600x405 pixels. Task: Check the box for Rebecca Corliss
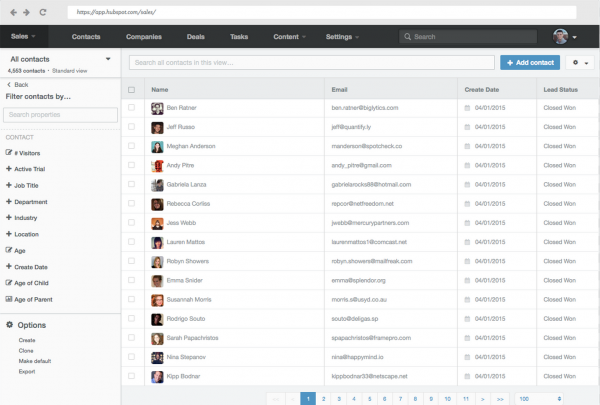click(x=132, y=203)
